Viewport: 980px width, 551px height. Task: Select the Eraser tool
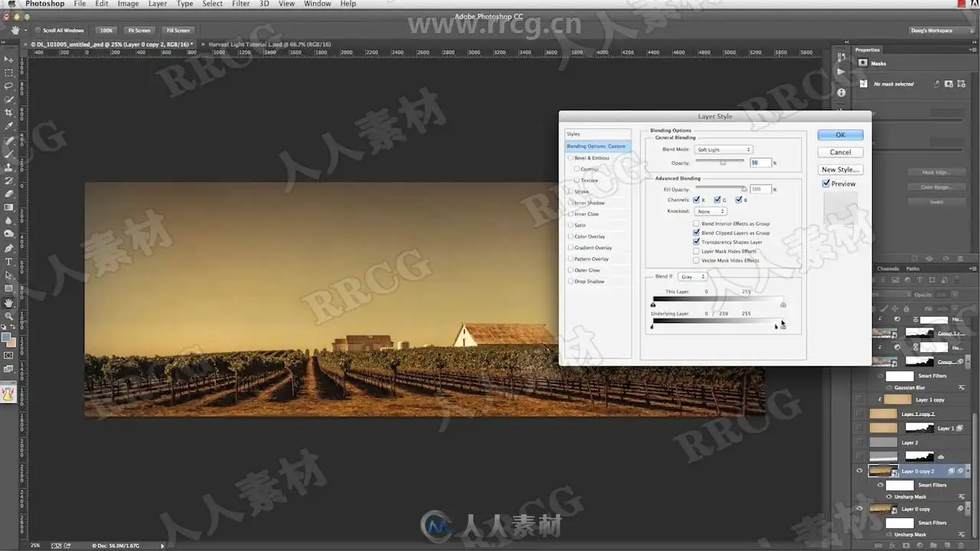tap(9, 194)
